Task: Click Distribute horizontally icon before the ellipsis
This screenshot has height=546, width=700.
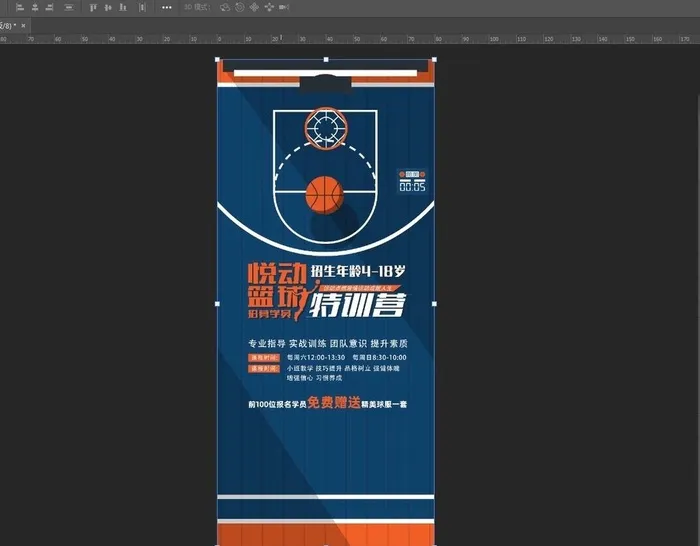Action: pyautogui.click(x=145, y=7)
